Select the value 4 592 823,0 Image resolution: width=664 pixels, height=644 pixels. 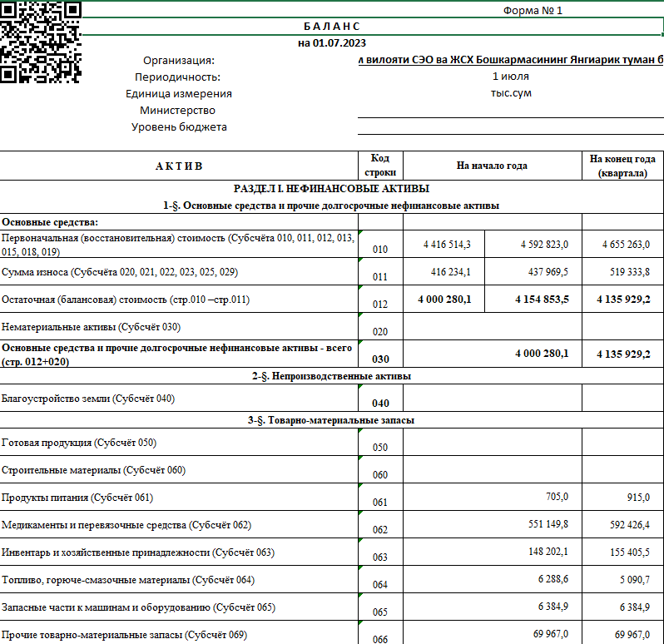[544, 245]
